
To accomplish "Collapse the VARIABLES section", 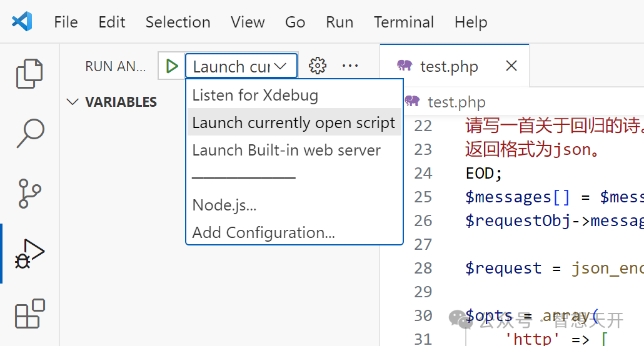I will (x=73, y=102).
